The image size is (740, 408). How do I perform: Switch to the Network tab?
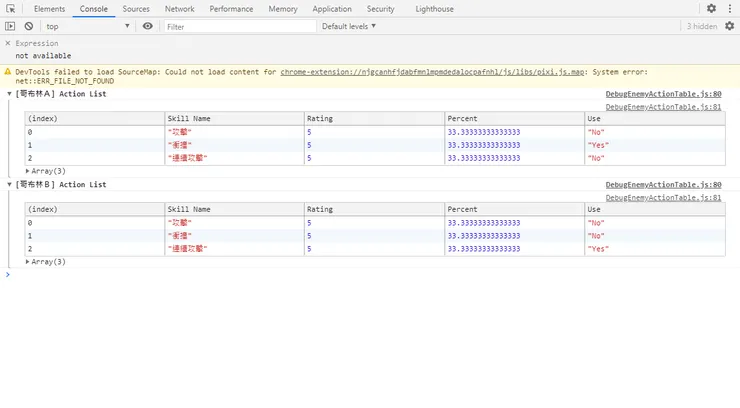pos(179,9)
